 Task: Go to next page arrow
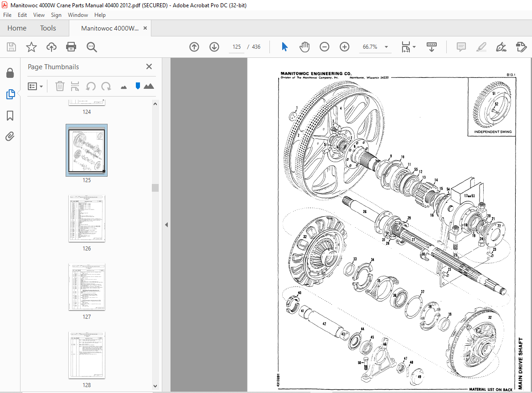tap(214, 47)
